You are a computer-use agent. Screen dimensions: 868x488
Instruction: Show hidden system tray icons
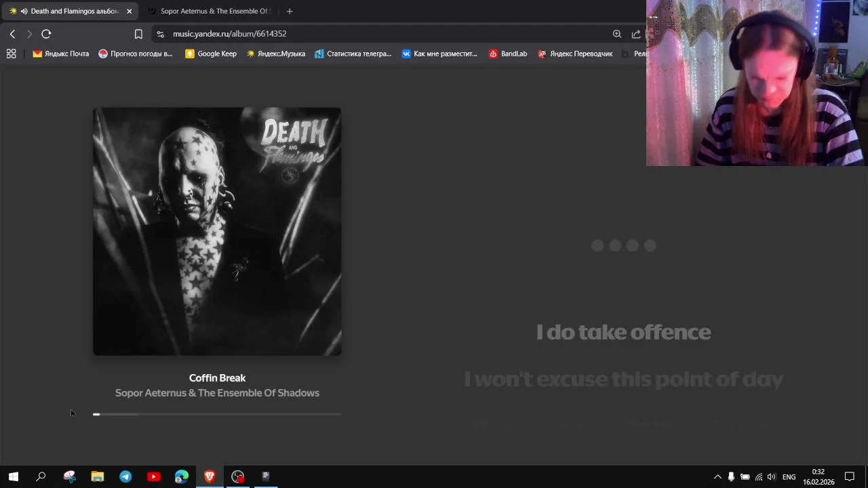tap(717, 476)
